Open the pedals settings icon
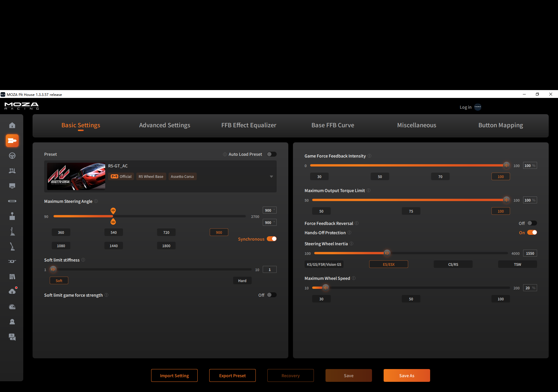The image size is (558, 392). pos(12,171)
